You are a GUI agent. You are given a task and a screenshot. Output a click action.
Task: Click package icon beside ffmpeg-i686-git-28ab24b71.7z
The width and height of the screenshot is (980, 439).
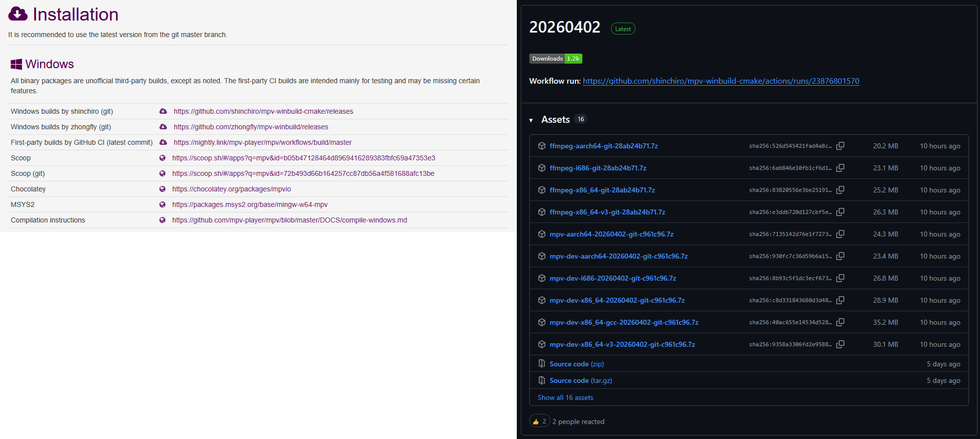pyautogui.click(x=542, y=168)
